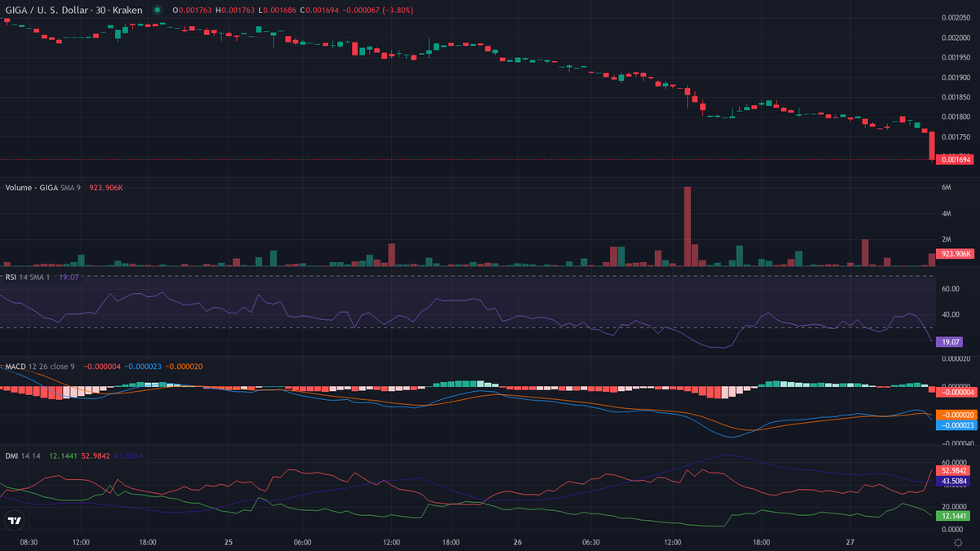Click the High value H0.001763
Viewport: 980px width, 551px height.
[234, 10]
